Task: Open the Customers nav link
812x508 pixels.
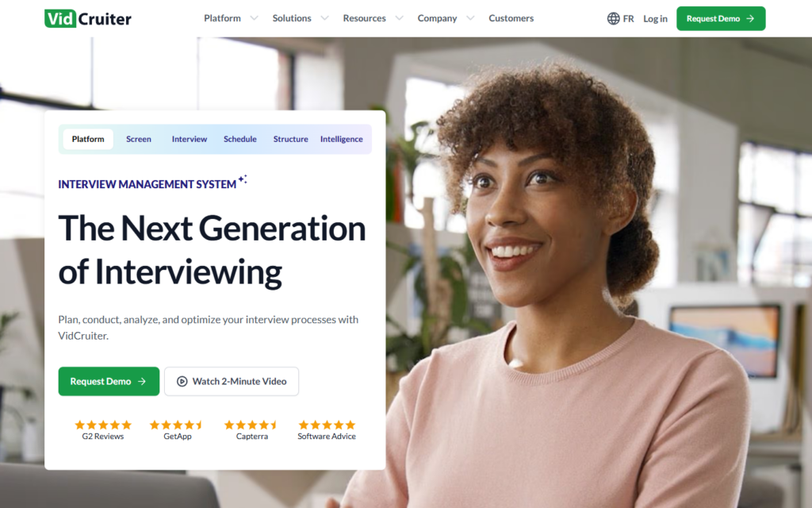Action: point(511,18)
